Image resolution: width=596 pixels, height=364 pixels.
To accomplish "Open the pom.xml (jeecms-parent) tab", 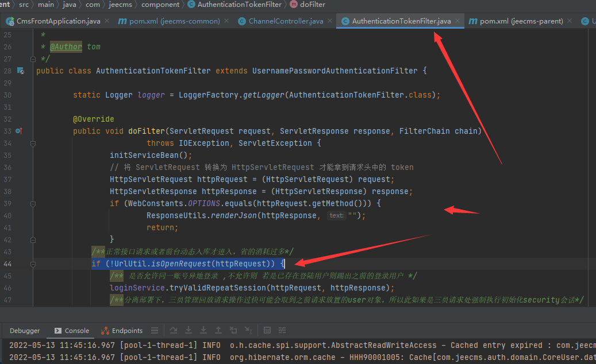I will pos(521,21).
